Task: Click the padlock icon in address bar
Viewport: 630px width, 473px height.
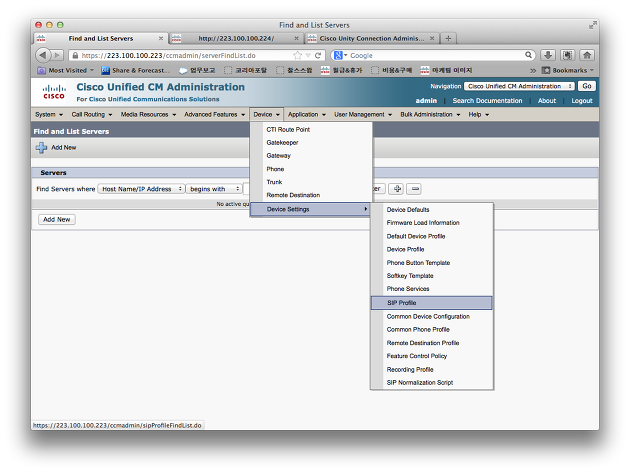Action: point(75,55)
